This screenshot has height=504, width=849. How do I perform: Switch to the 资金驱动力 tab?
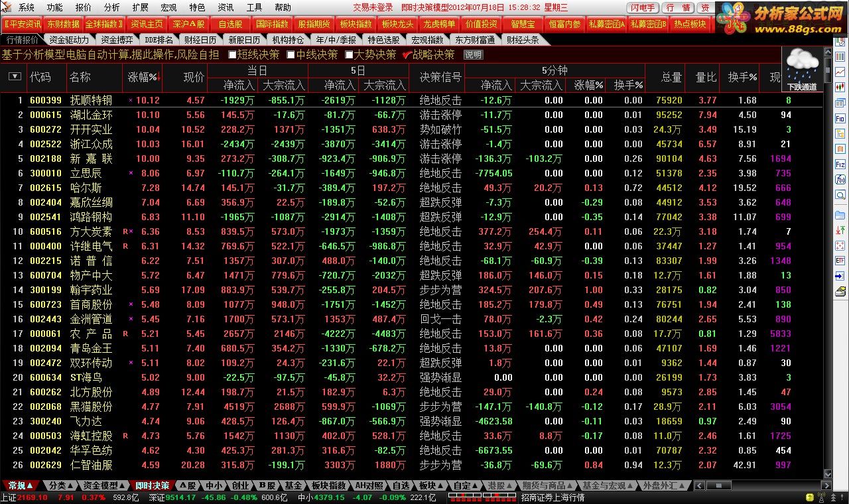pos(69,40)
